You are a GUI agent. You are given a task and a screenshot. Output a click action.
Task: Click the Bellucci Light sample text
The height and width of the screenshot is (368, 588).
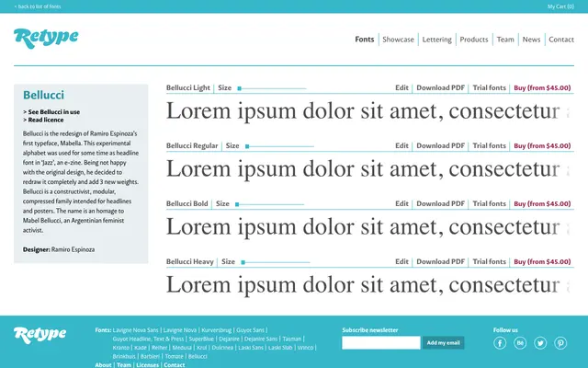pos(369,111)
